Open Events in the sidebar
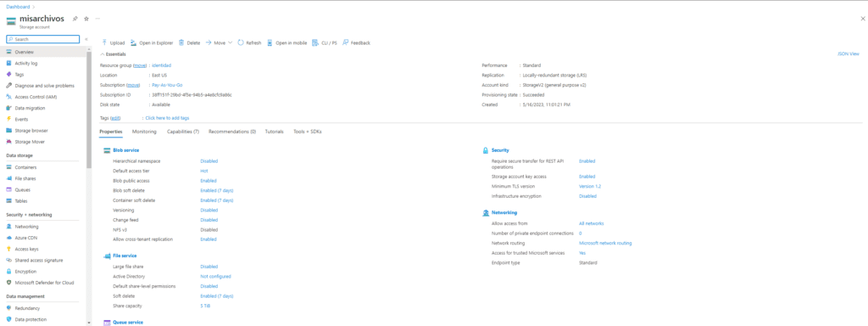The image size is (868, 326). coord(21,119)
